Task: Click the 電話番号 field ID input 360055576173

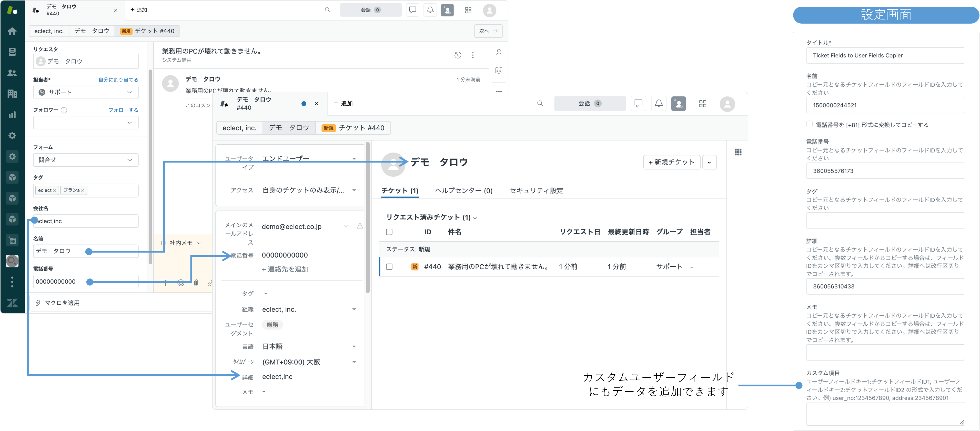Action: click(885, 171)
